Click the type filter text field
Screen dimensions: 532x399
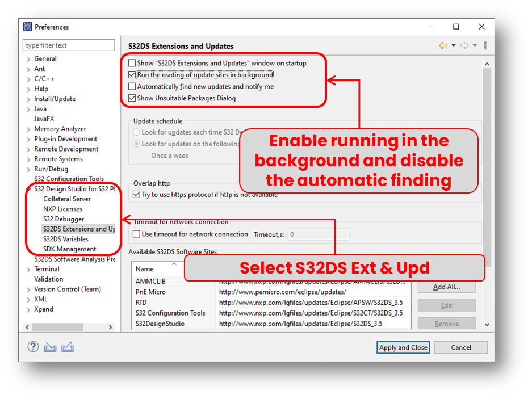69,45
